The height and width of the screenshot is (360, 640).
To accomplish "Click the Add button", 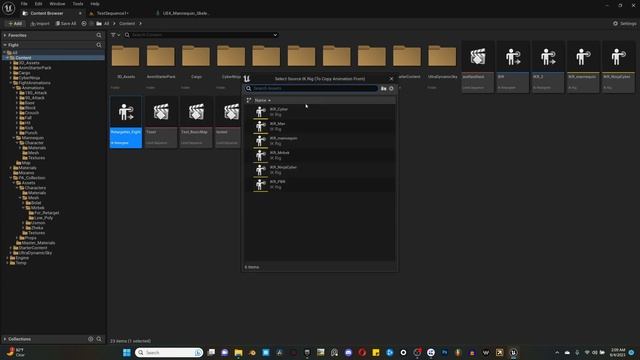I will pyautogui.click(x=15, y=24).
